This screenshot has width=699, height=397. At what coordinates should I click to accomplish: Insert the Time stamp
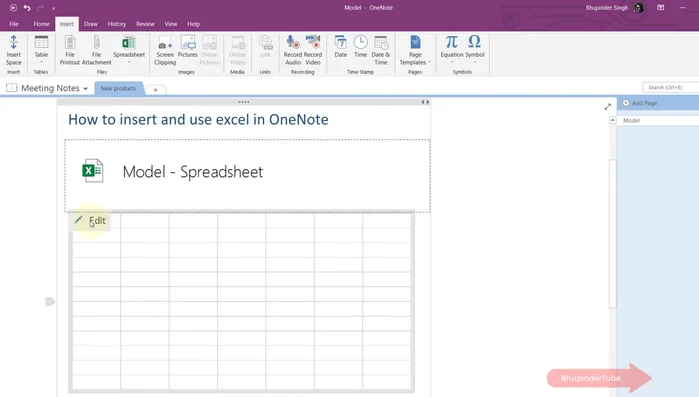click(360, 47)
